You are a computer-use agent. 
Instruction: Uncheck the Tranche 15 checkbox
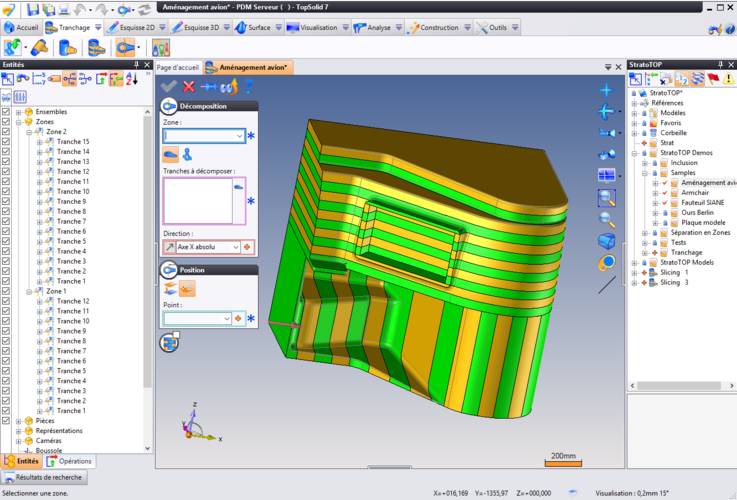[6, 142]
